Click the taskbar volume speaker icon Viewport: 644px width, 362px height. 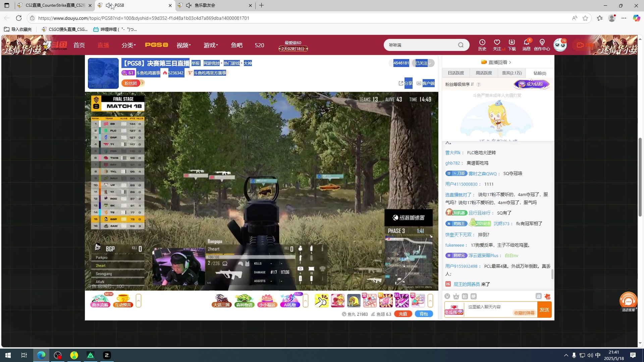click(590, 355)
